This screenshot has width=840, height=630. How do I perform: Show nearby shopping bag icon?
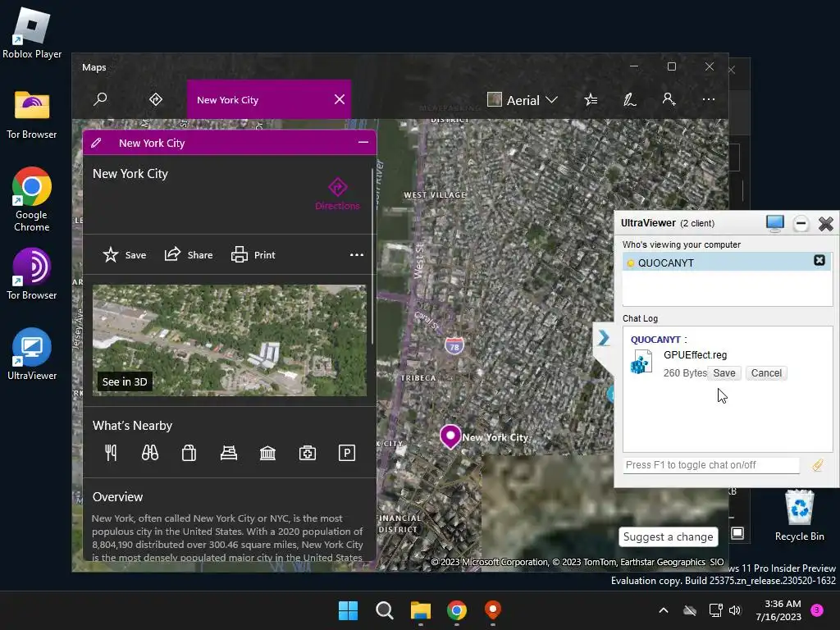[189, 453]
